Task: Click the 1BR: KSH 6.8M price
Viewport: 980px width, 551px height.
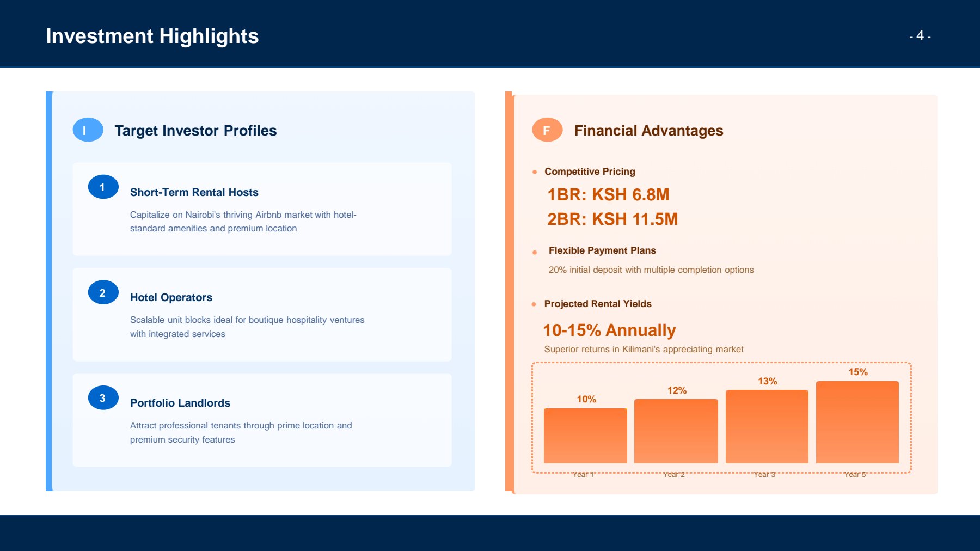Action: click(x=608, y=194)
